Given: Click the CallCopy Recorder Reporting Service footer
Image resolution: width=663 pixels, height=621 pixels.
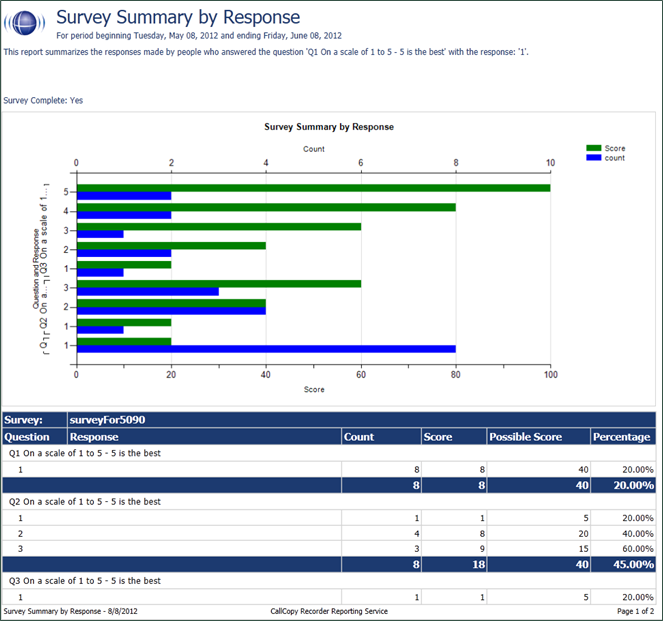Looking at the screenshot, I should [x=329, y=611].
